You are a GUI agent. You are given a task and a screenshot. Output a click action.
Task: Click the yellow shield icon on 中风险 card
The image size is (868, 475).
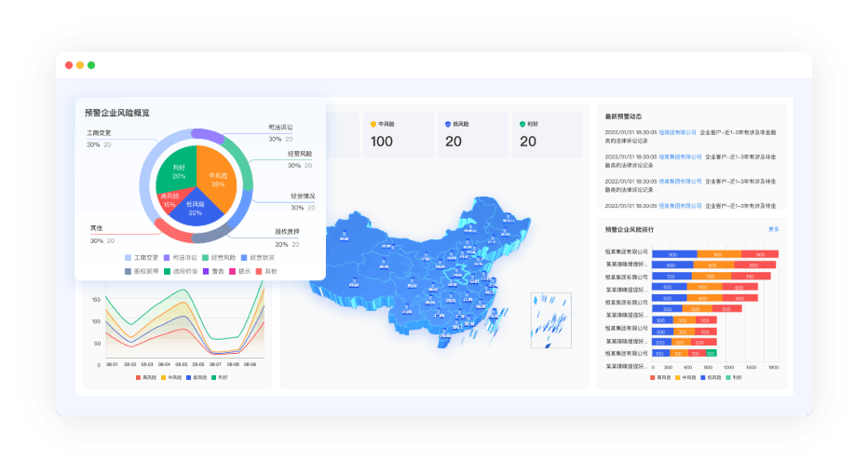coord(373,125)
